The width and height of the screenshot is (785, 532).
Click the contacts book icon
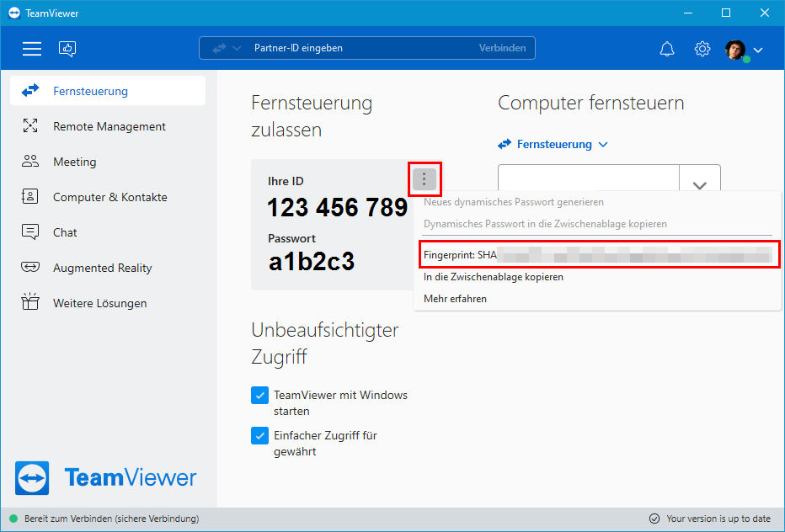click(x=30, y=196)
